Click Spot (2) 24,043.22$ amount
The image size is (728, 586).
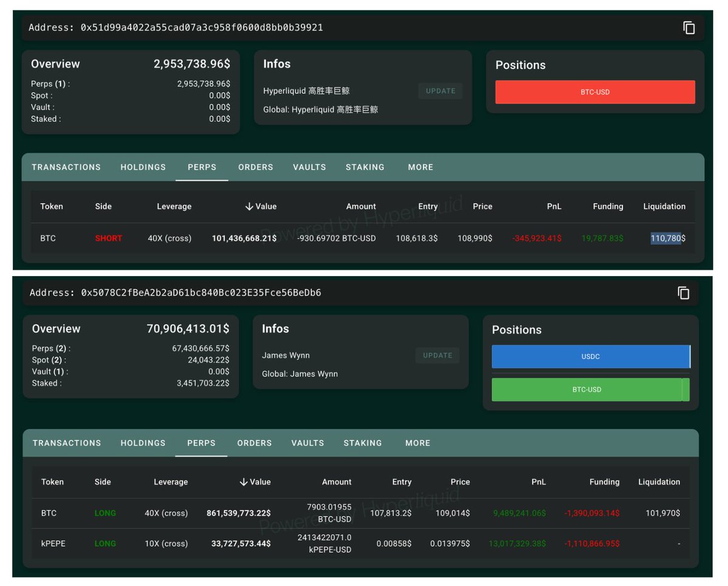tap(209, 360)
